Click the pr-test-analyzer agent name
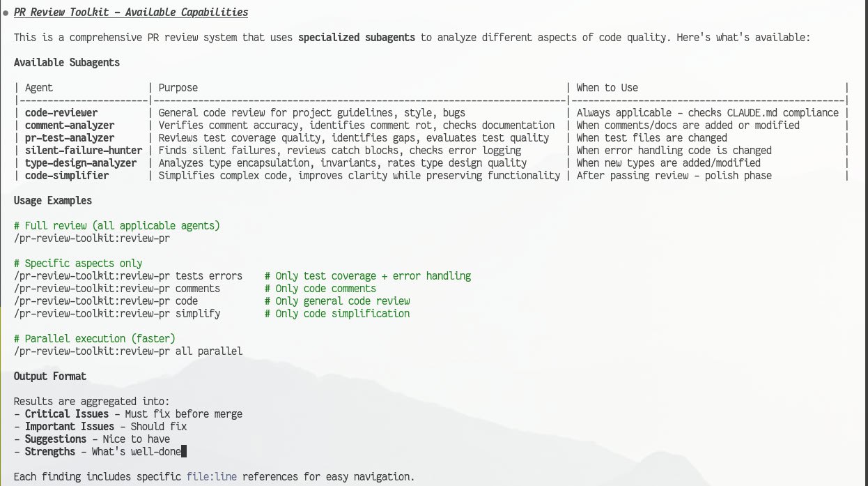This screenshot has width=868, height=486. click(x=70, y=138)
